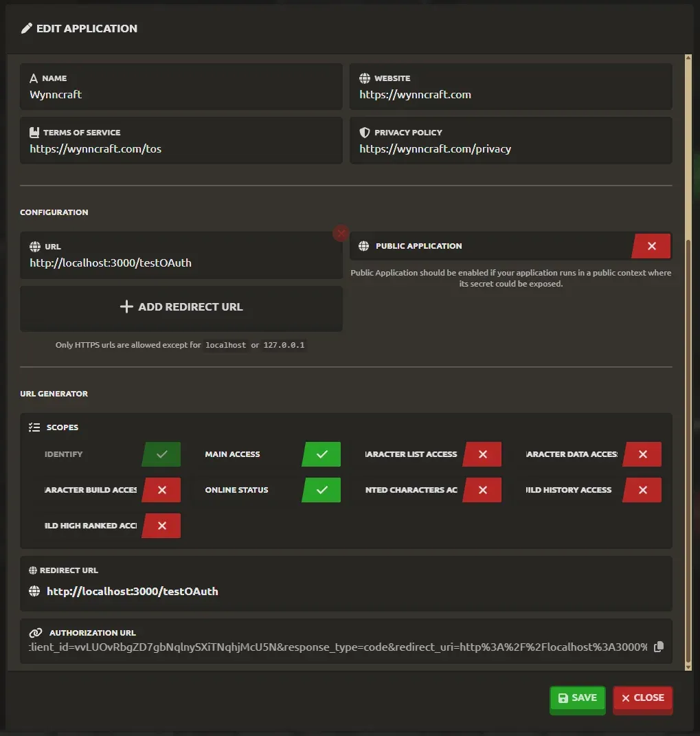
Task: Save the application changes
Action: tap(578, 700)
